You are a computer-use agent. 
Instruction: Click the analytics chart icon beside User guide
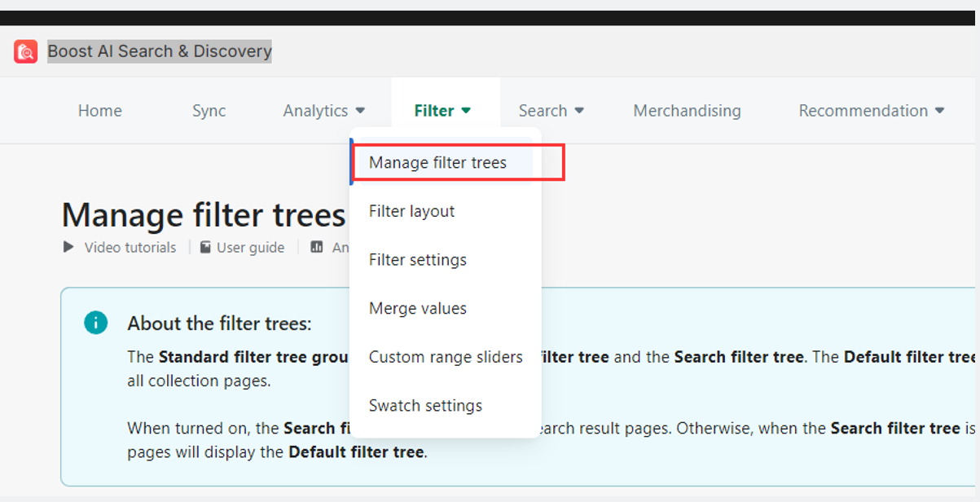[x=317, y=247]
